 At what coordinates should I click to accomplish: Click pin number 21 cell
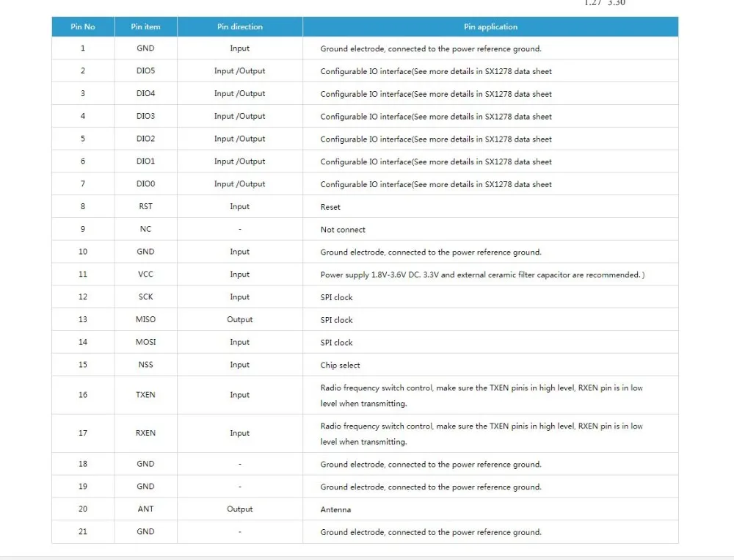click(83, 531)
